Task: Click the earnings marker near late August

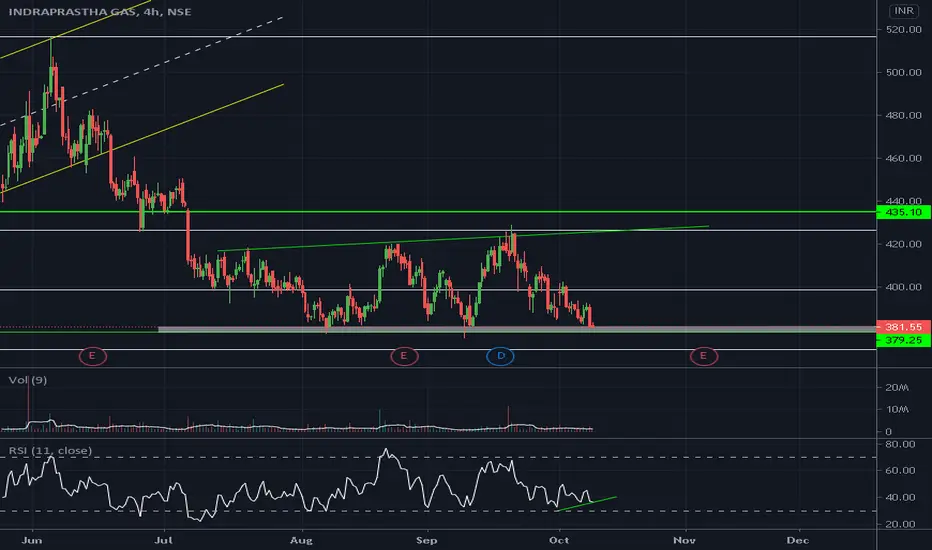Action: point(404,356)
